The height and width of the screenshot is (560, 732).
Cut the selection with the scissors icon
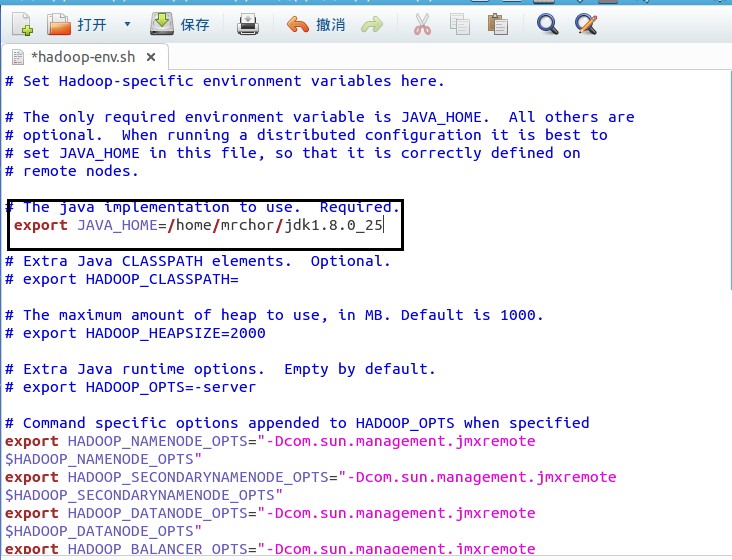pyautogui.click(x=422, y=24)
